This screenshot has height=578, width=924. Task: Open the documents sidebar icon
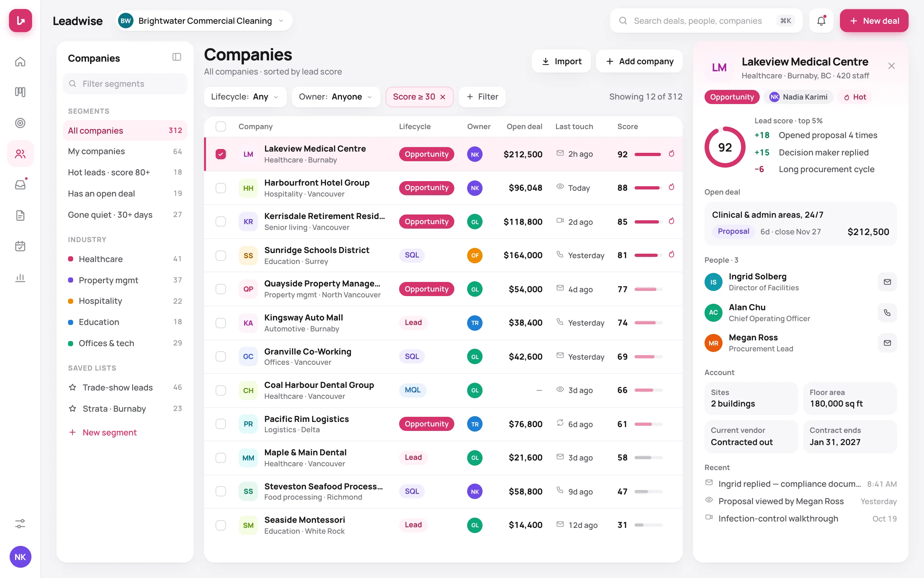[x=20, y=215]
